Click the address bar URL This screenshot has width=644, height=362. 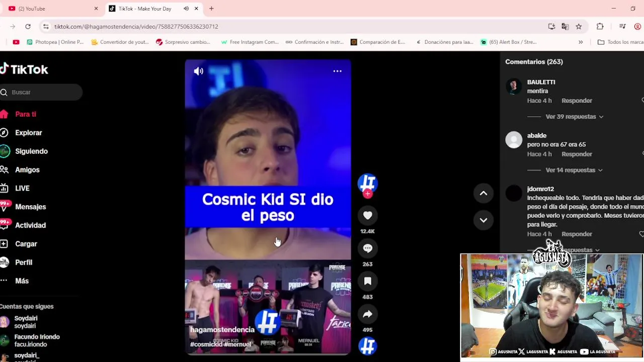pos(136,27)
